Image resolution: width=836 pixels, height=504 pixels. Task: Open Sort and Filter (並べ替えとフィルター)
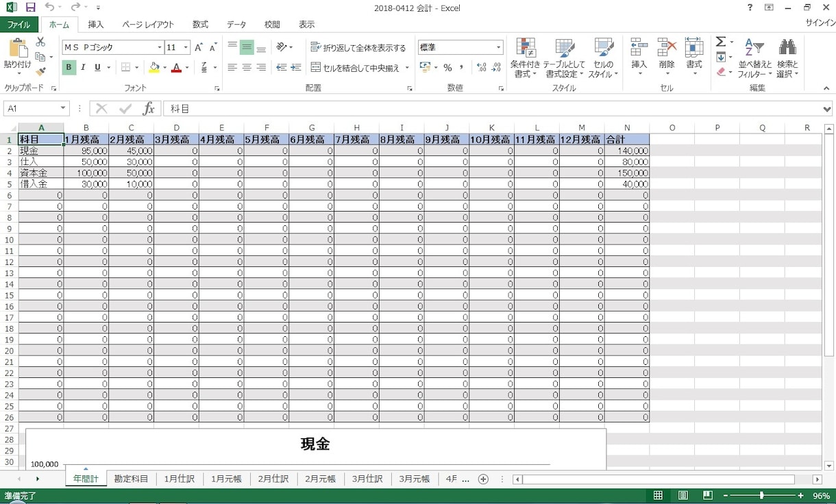[754, 58]
